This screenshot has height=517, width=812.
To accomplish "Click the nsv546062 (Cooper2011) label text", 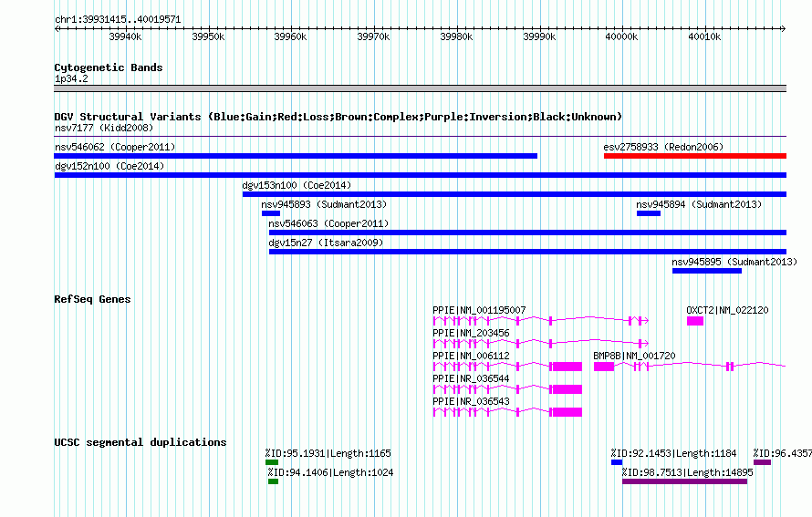I will click(x=115, y=147).
